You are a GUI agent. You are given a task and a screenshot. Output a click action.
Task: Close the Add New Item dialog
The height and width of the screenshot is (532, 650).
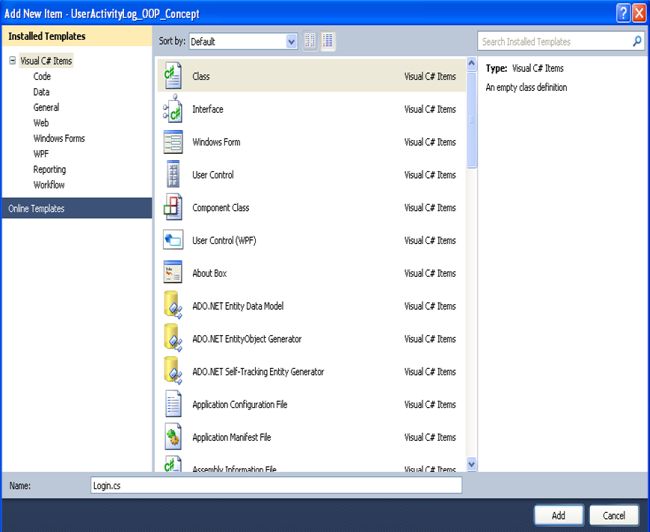click(639, 13)
